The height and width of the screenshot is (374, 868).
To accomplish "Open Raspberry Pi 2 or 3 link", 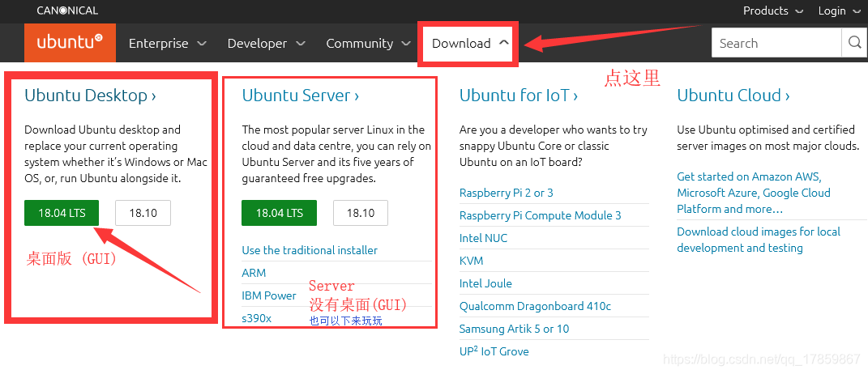I will (x=506, y=193).
